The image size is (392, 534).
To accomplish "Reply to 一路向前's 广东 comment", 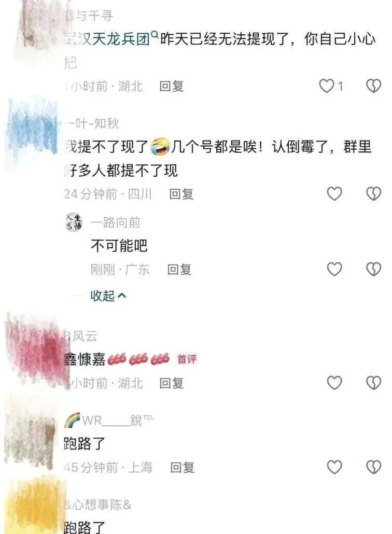I will [179, 270].
